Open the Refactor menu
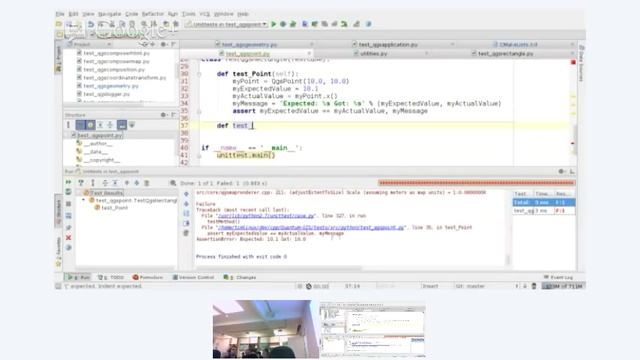Image resolution: width=640 pixels, height=360 pixels. click(x=153, y=14)
